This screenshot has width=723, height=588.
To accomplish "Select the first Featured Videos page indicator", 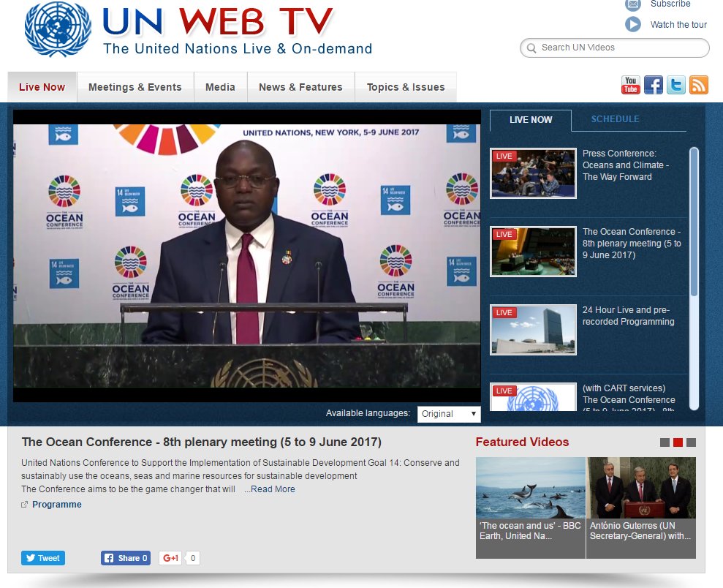I will pos(665,442).
